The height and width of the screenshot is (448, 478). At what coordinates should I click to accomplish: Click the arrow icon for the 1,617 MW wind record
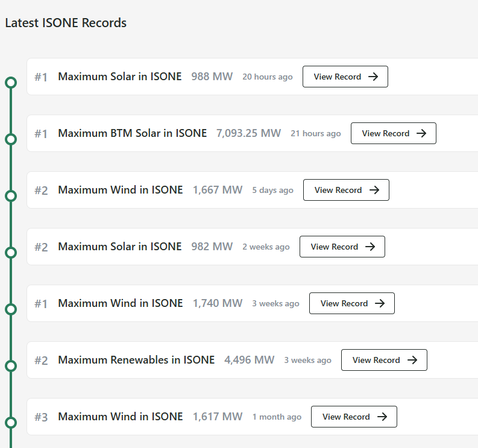pyautogui.click(x=382, y=417)
